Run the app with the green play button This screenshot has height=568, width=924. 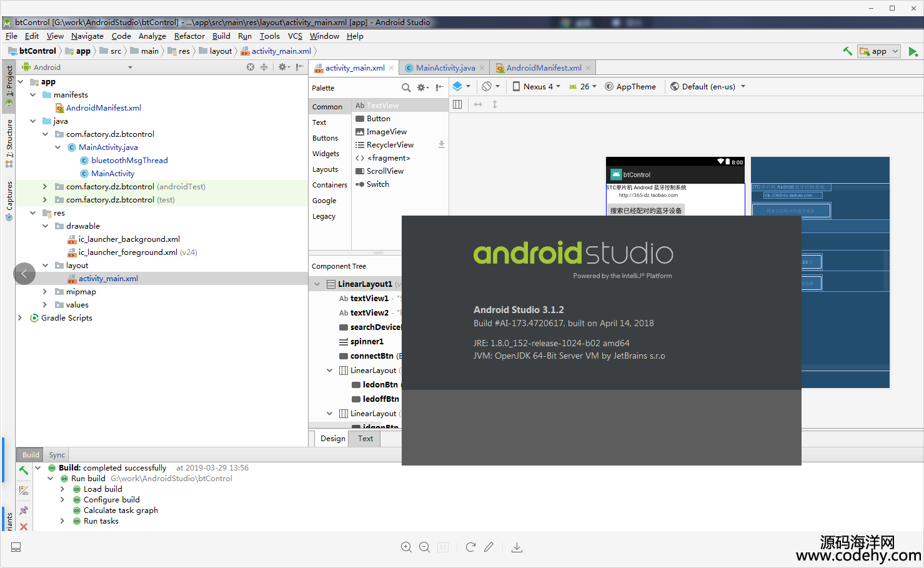(913, 51)
